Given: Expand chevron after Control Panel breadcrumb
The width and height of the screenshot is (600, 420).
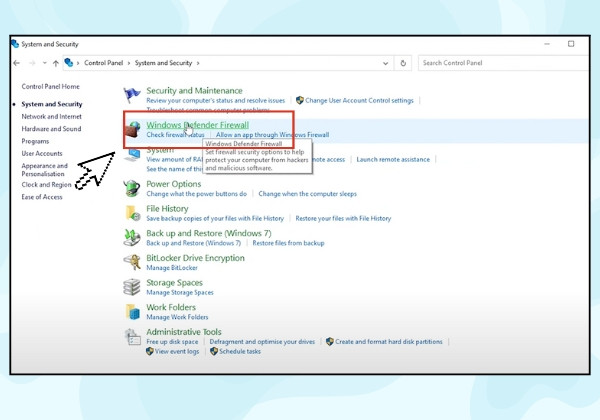Looking at the screenshot, I should point(129,63).
